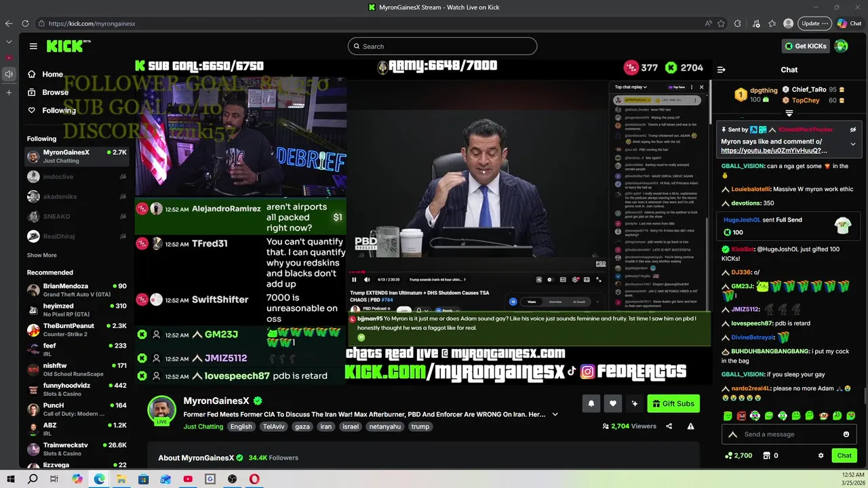
Task: Reload the page with the refresh icon
Action: pyautogui.click(x=25, y=23)
